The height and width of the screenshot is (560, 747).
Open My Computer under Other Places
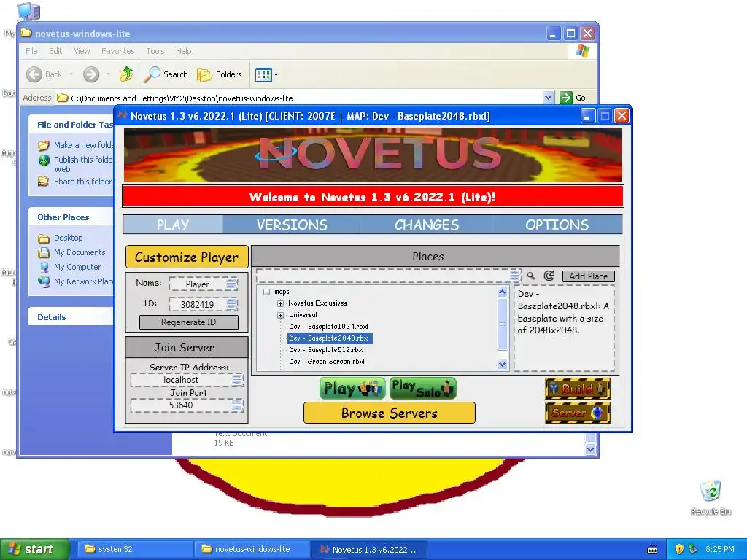pos(77,267)
